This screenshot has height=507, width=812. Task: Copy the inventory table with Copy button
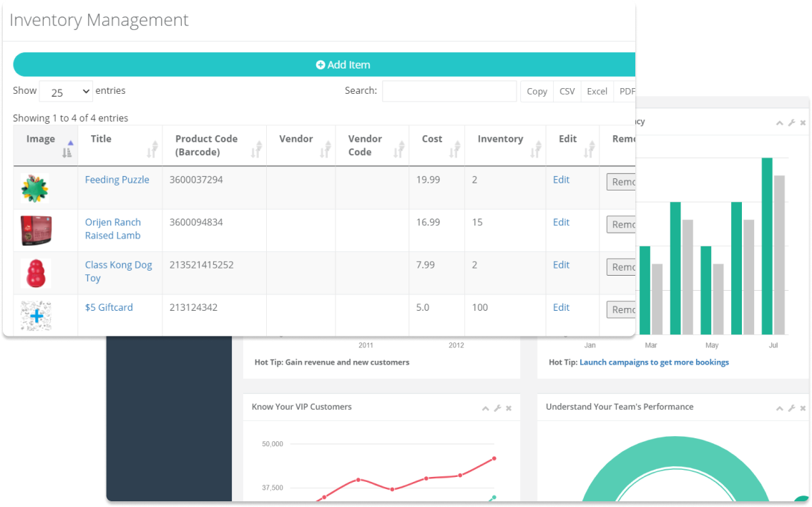point(537,91)
